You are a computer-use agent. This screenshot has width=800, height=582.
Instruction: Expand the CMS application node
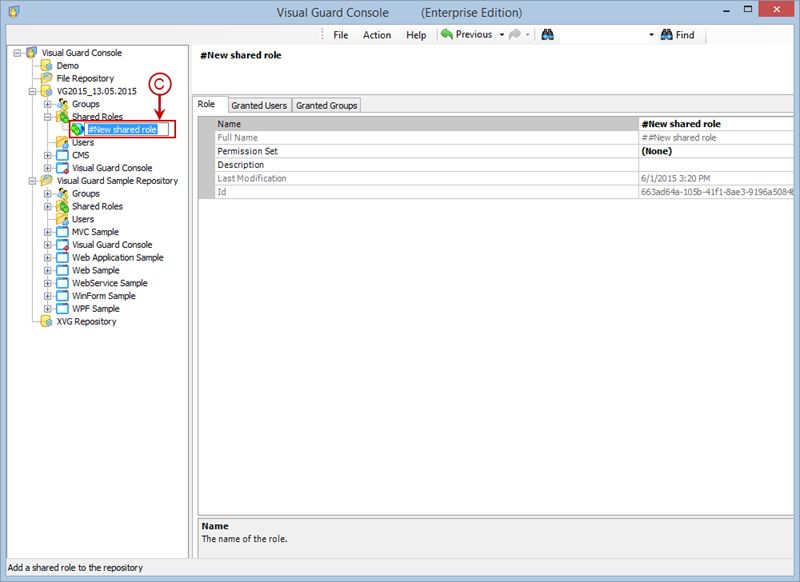47,155
